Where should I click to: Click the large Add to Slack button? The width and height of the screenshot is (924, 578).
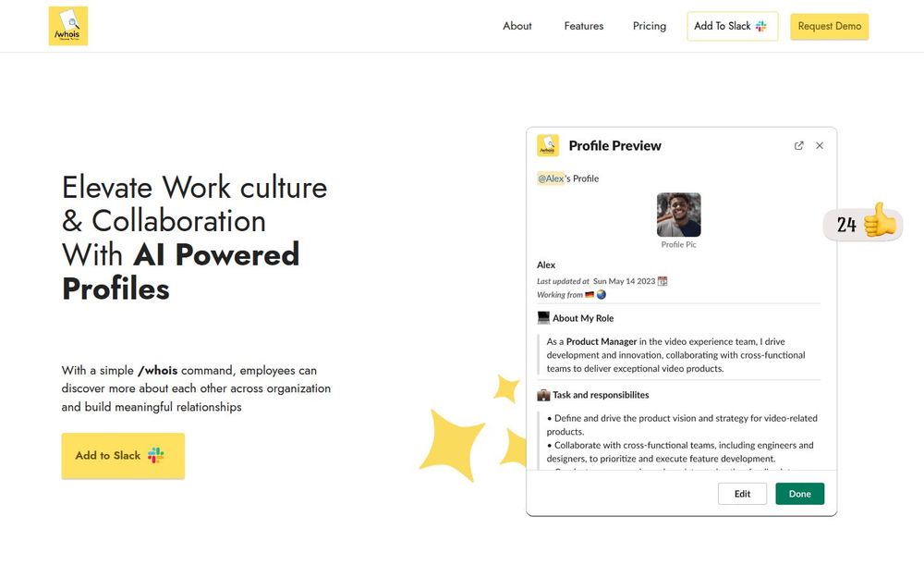[123, 455]
